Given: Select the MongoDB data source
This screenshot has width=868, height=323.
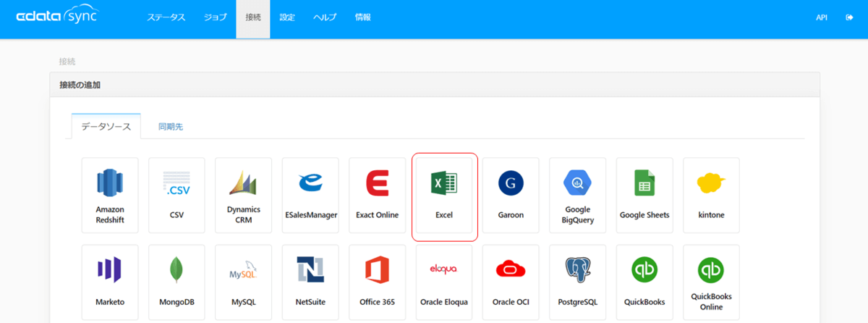Looking at the screenshot, I should tap(176, 282).
